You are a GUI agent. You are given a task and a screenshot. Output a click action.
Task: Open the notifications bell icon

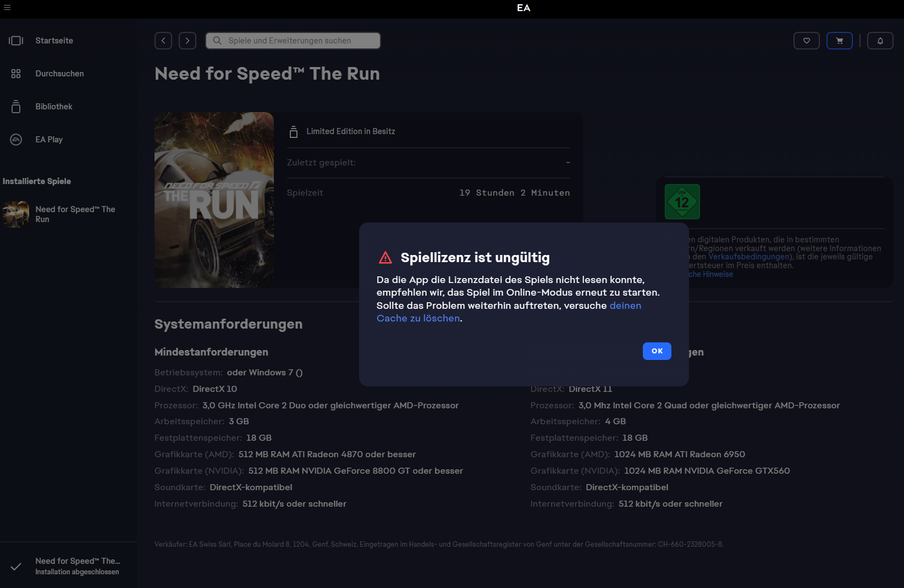(880, 41)
